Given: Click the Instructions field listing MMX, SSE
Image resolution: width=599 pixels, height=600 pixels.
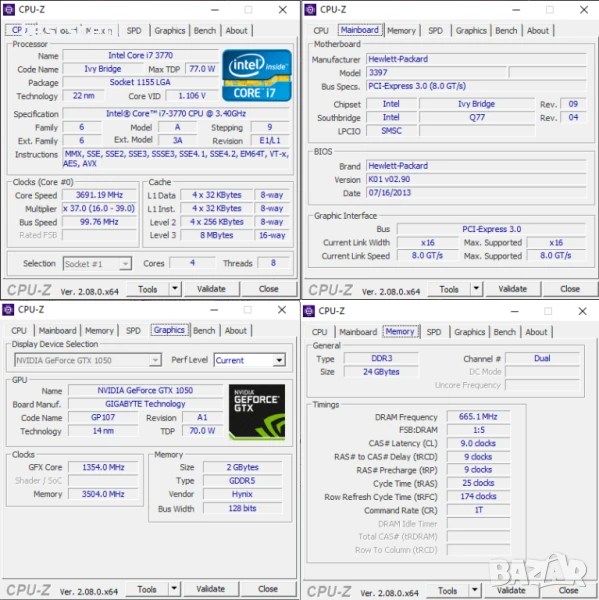Looking at the screenshot, I should [x=176, y=158].
